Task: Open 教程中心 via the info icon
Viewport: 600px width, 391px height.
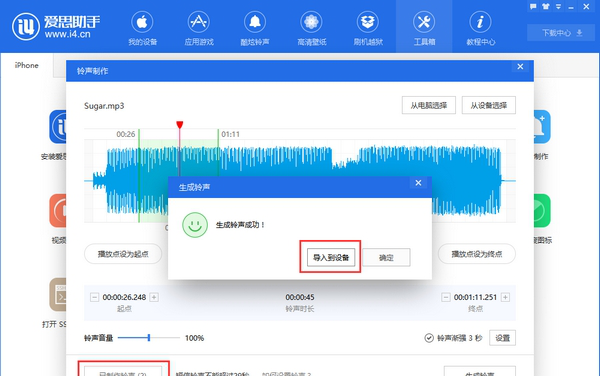Action: [x=480, y=22]
